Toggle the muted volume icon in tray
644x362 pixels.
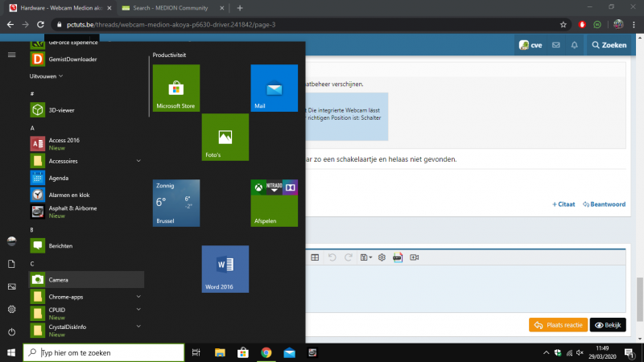[580, 352]
